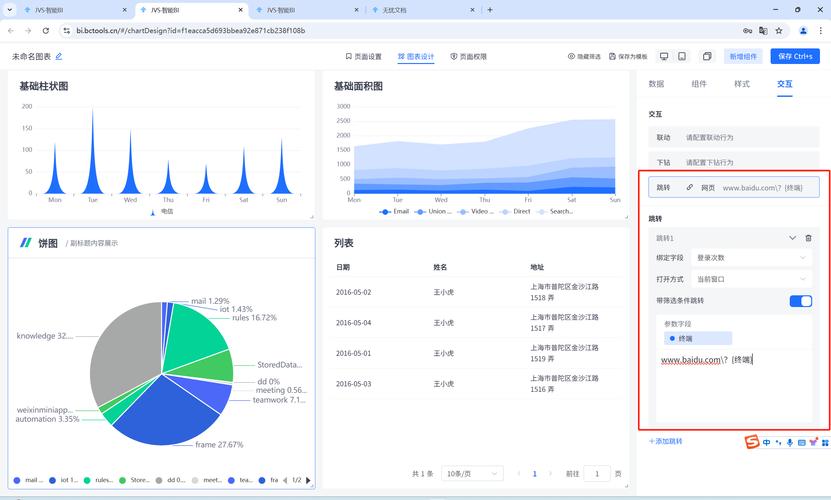Switch to the 数据 tab
The image size is (831, 500).
tap(656, 84)
